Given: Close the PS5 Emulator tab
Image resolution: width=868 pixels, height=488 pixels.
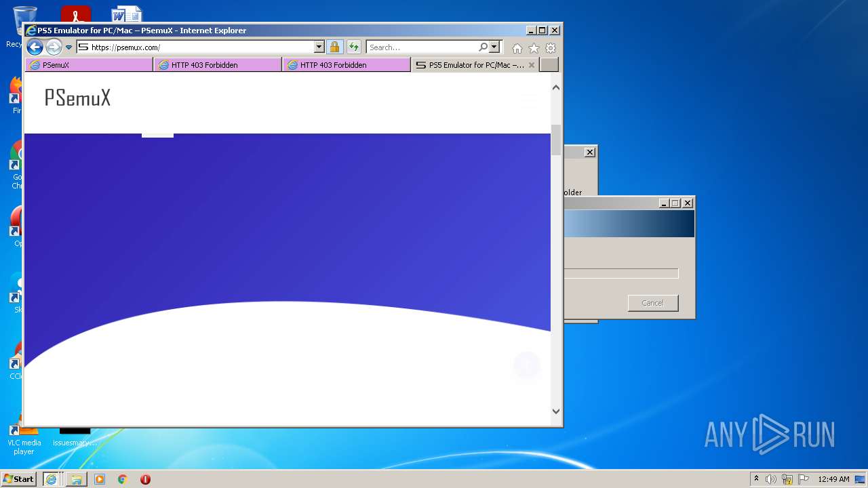Looking at the screenshot, I should 532,65.
